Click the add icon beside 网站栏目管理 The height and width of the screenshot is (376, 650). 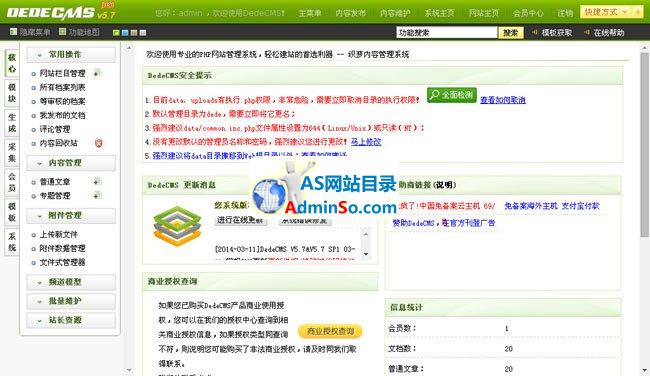tap(97, 73)
